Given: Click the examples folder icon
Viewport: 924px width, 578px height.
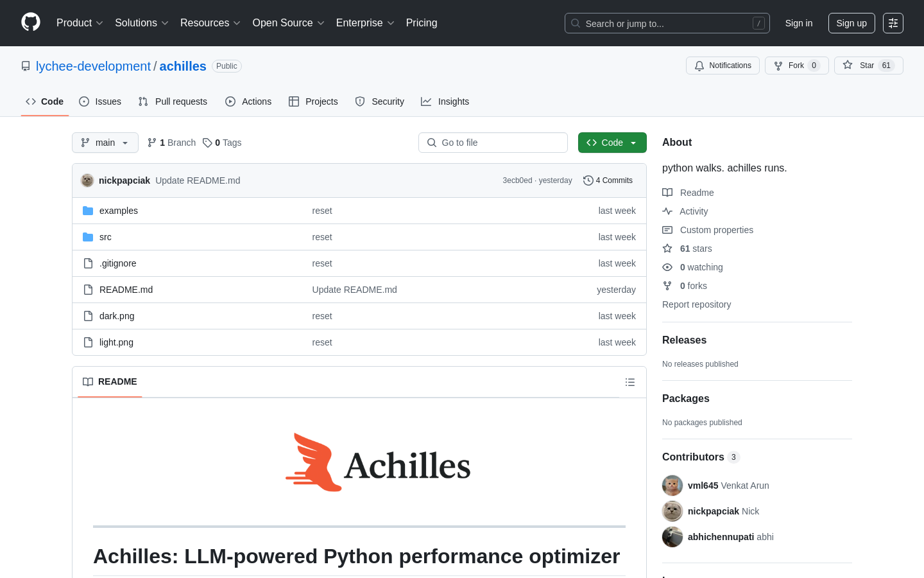Looking at the screenshot, I should 88,211.
